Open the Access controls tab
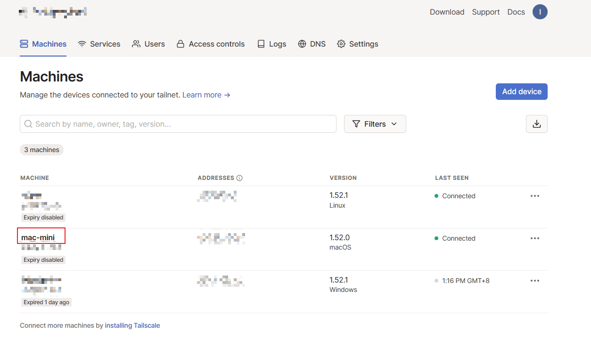The width and height of the screenshot is (591, 364). [211, 44]
